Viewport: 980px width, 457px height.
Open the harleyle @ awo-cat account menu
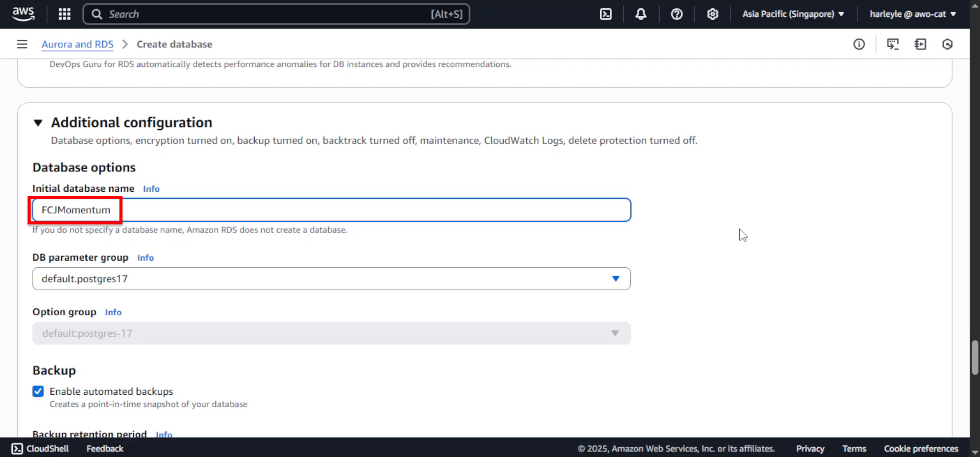tap(913, 14)
